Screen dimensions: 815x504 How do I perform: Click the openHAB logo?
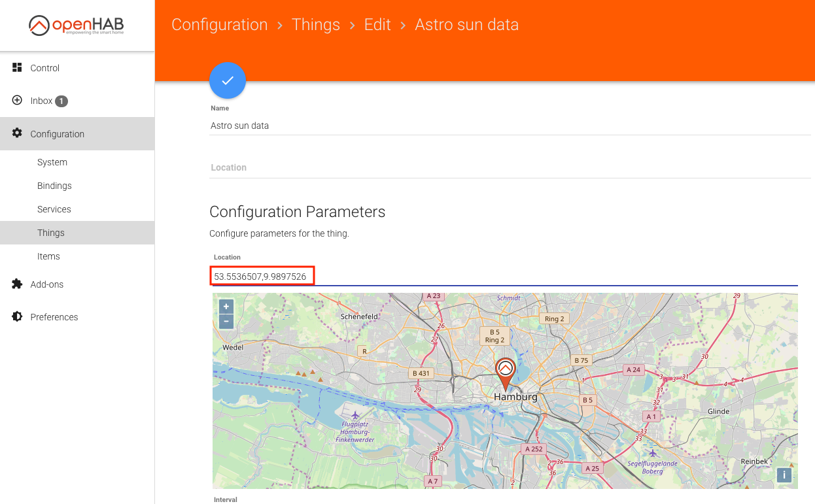77,25
